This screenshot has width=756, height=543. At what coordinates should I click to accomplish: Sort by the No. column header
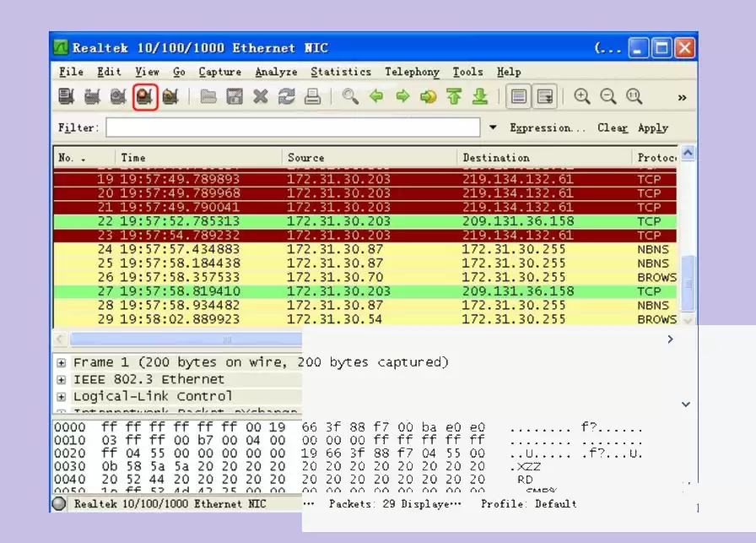(x=84, y=158)
